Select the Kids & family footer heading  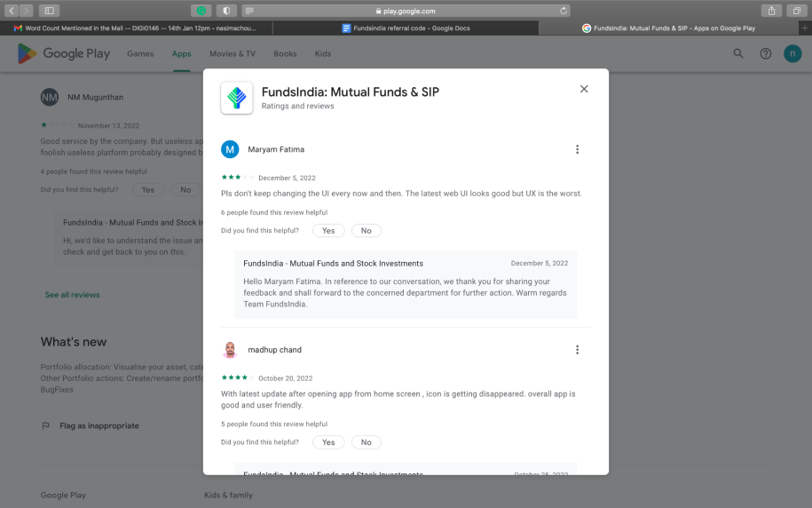point(228,495)
